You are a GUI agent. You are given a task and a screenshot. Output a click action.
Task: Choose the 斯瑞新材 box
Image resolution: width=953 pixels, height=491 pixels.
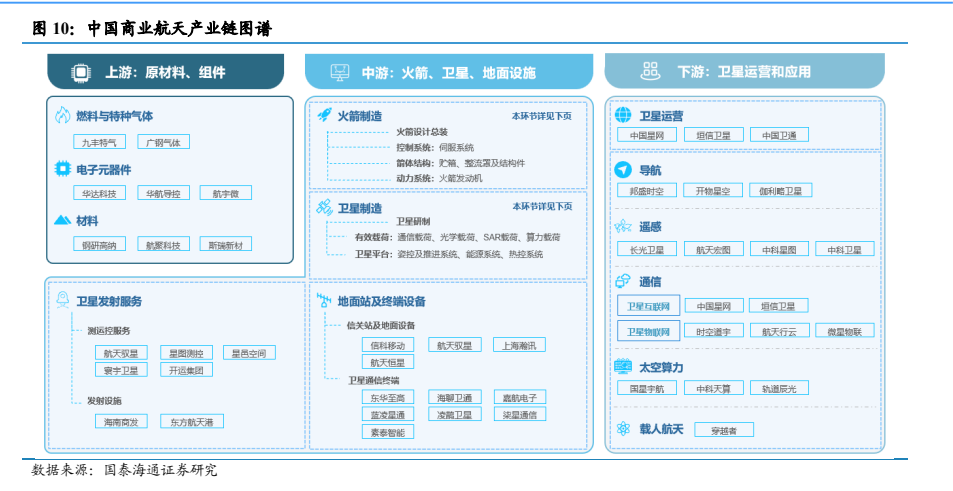point(225,244)
